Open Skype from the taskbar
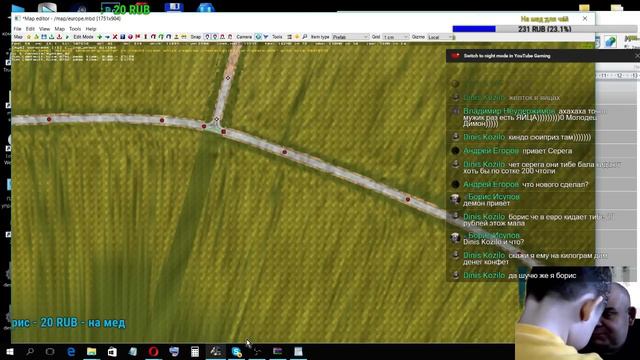640x360 pixels. click(236, 351)
